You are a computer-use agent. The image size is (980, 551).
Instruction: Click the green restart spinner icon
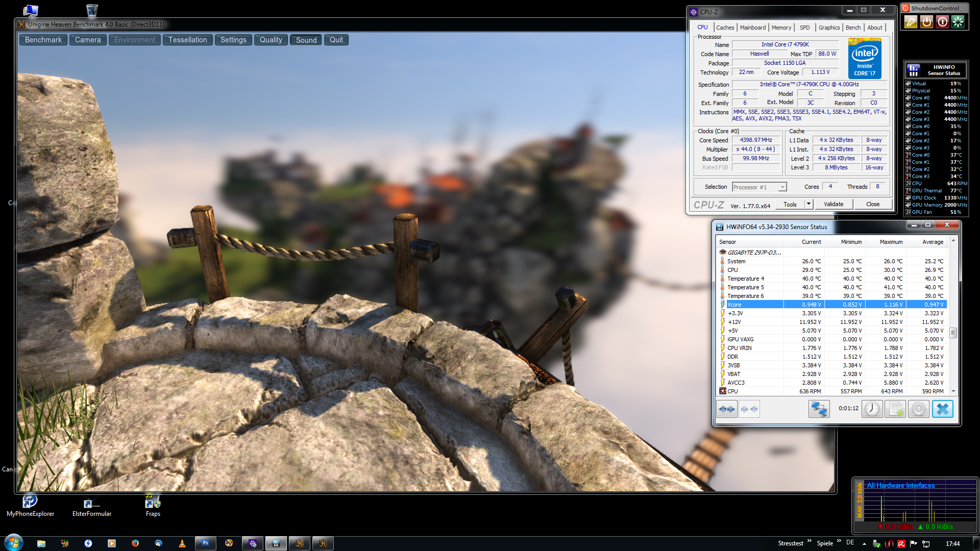[958, 22]
